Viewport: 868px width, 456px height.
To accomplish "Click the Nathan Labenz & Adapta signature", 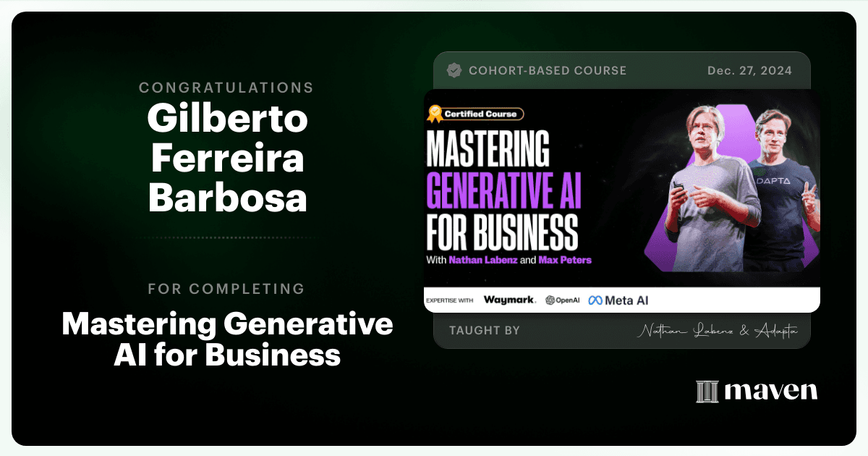I will pos(718,330).
